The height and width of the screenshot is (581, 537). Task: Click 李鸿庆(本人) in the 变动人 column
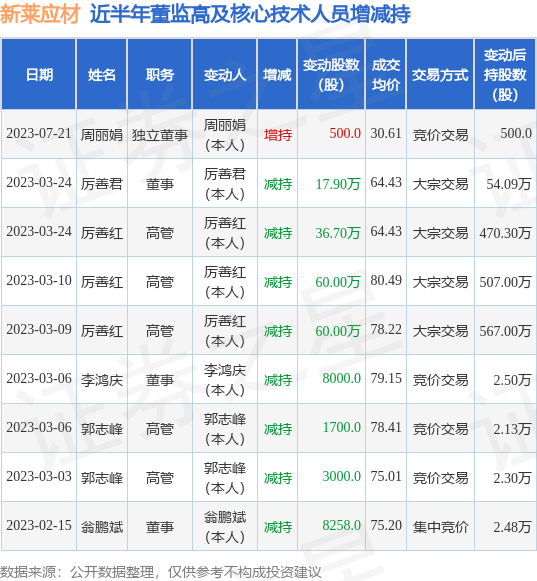(225, 380)
